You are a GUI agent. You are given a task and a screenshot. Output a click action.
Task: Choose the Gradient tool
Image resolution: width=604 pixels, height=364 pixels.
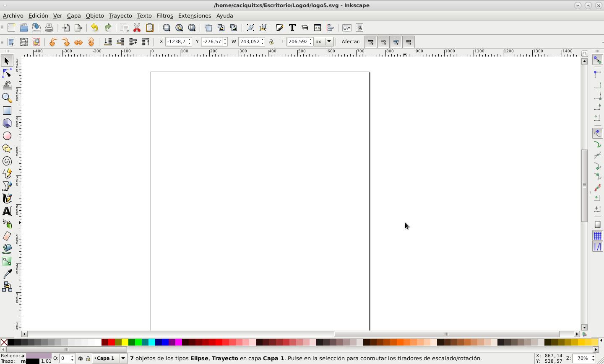[x=7, y=261]
